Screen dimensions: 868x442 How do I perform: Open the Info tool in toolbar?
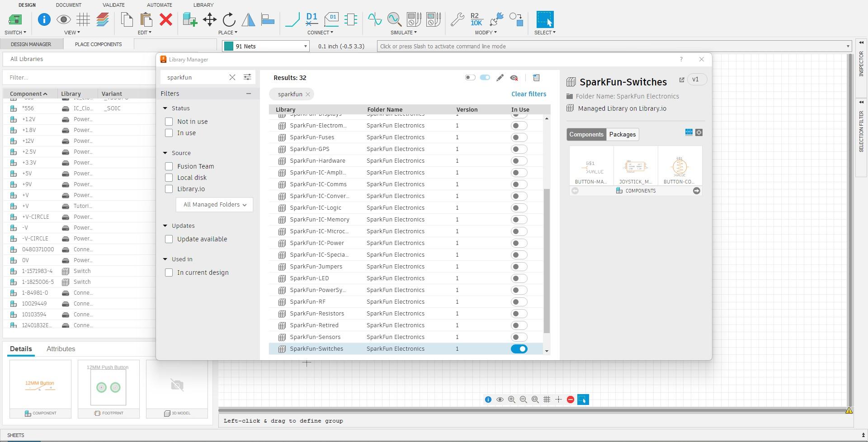pyautogui.click(x=44, y=19)
